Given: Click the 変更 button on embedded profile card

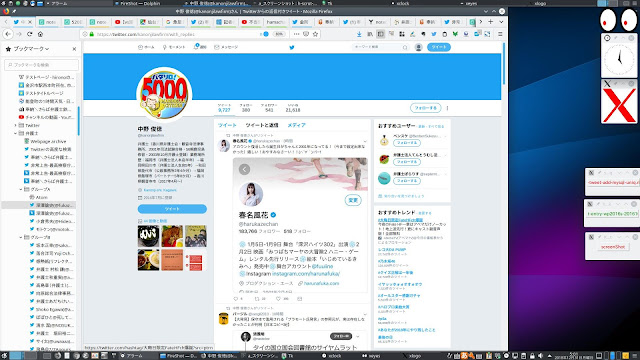Looking at the screenshot, I should click(x=353, y=200).
